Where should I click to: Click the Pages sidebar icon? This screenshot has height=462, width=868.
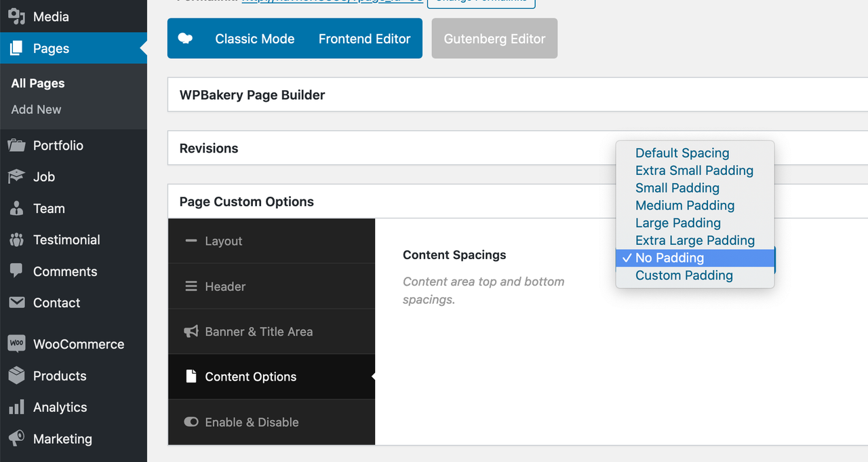[16, 48]
